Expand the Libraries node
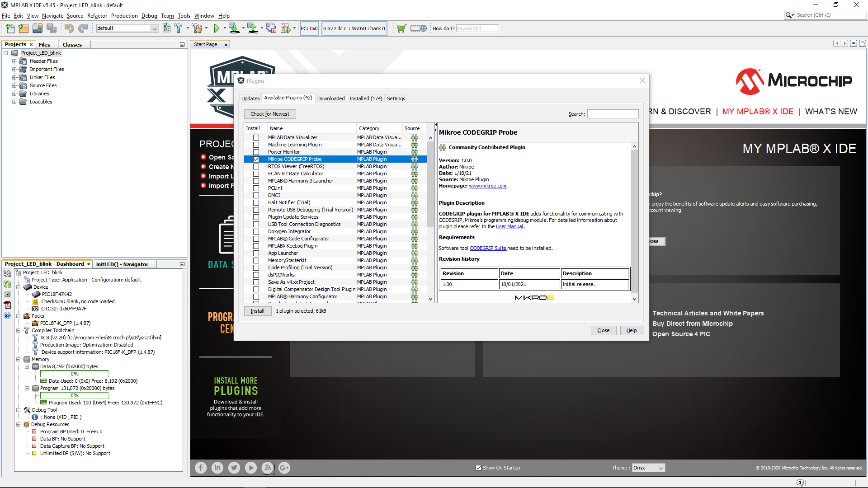Image resolution: width=868 pixels, height=488 pixels. coord(14,94)
